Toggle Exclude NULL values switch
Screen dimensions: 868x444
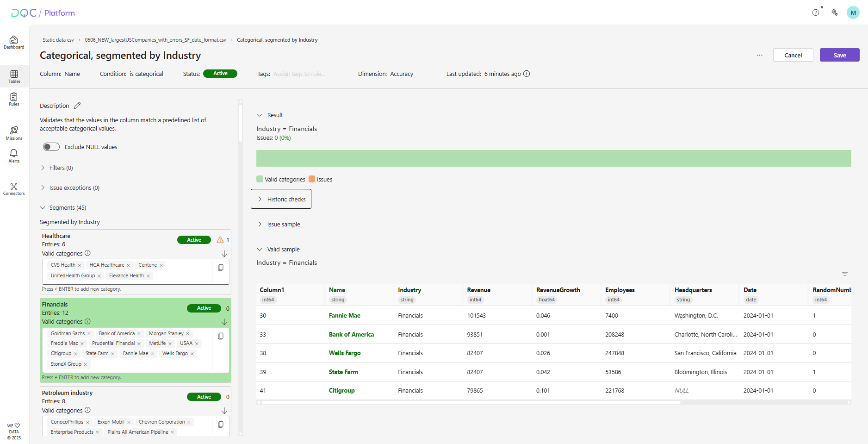(x=51, y=147)
